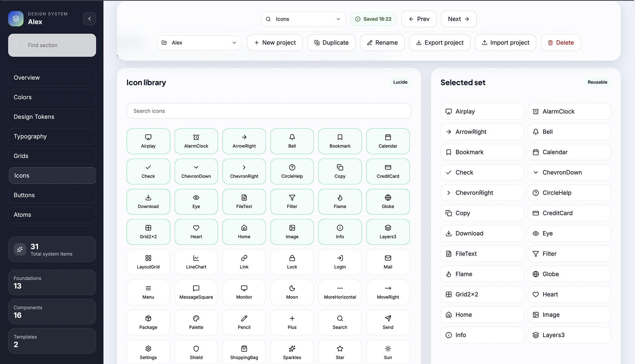Collapse the sidebar with the chevron button
The image size is (635, 364).
(89, 19)
